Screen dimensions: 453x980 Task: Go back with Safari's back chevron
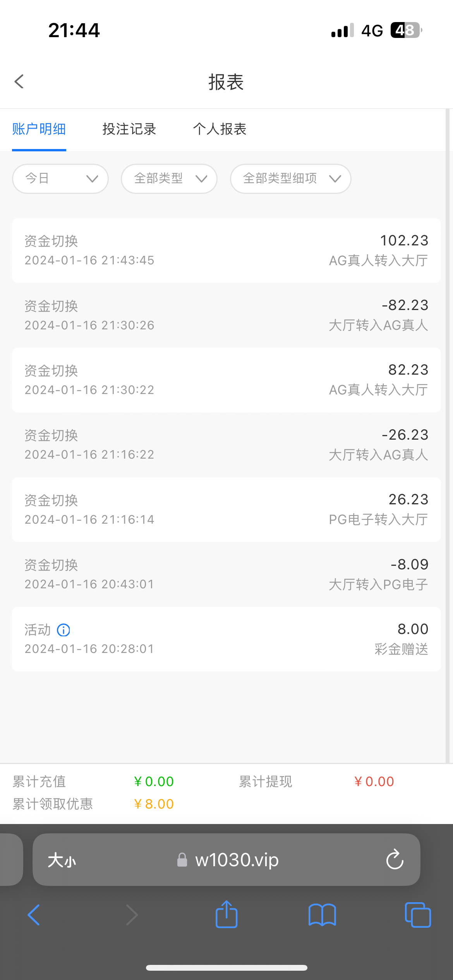tap(34, 915)
